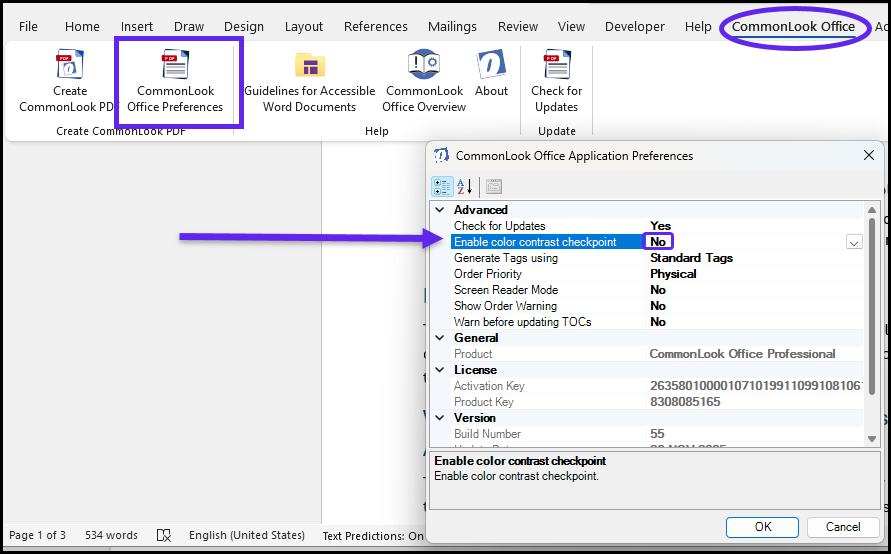Open the Help tab
Viewport: 891px width, 554px height.
(x=698, y=27)
